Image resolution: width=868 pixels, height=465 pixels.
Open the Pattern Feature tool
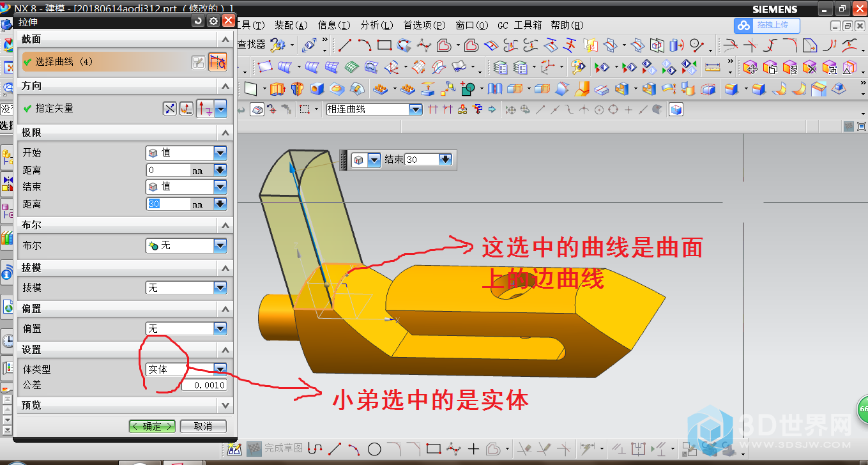[x=380, y=89]
